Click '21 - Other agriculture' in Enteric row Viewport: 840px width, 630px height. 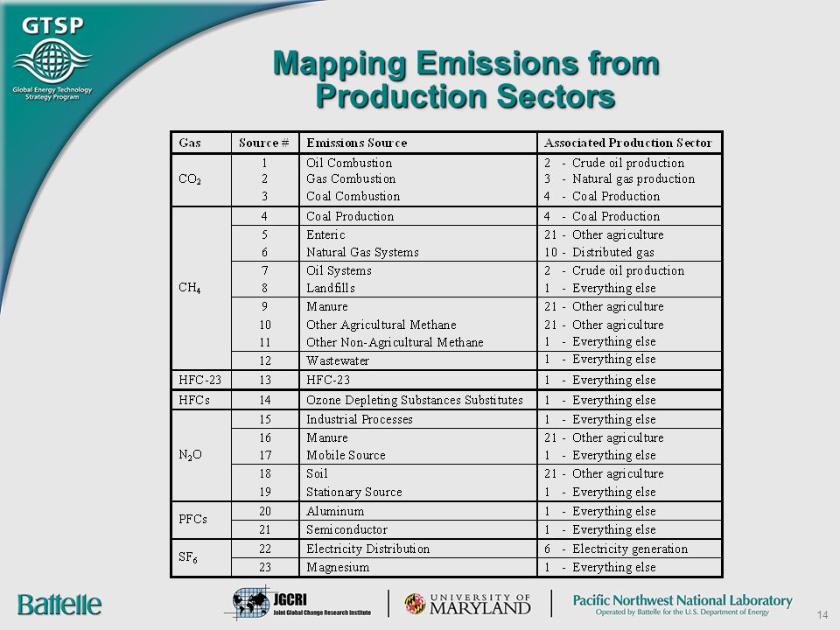[604, 234]
